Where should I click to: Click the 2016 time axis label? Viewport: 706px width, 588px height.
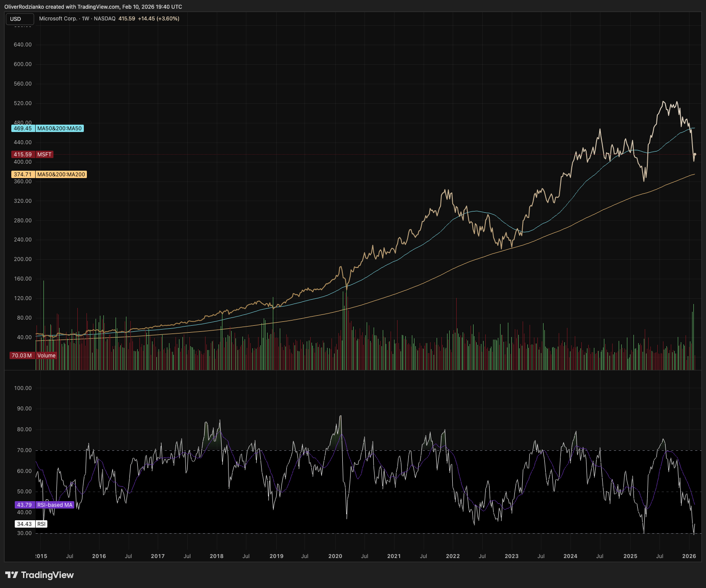(99, 556)
